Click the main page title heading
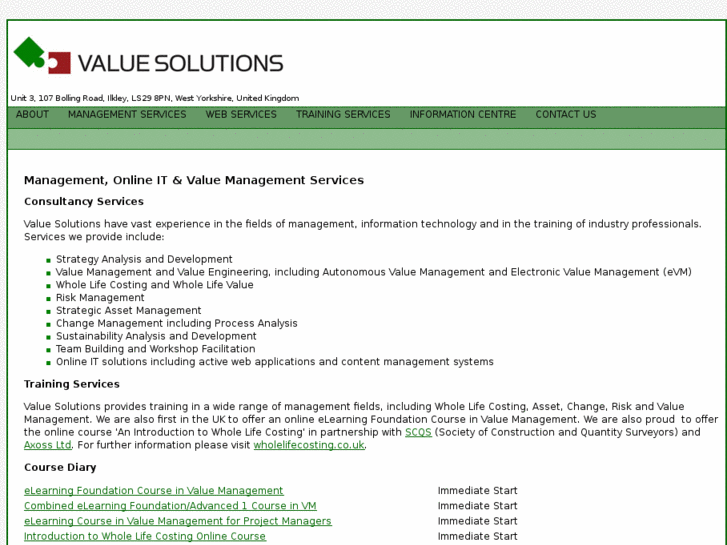Screen dimensions: 727x545 194,180
